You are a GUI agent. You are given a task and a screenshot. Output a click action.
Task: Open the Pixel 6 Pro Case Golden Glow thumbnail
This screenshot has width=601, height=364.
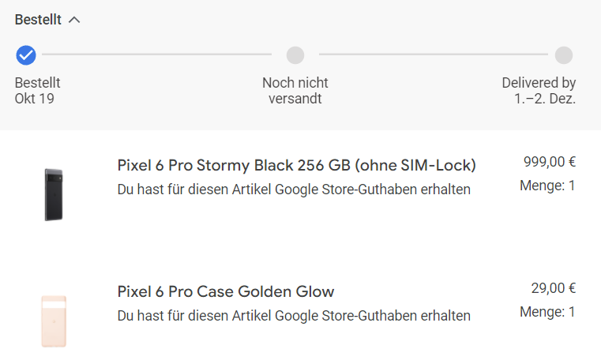(x=54, y=321)
